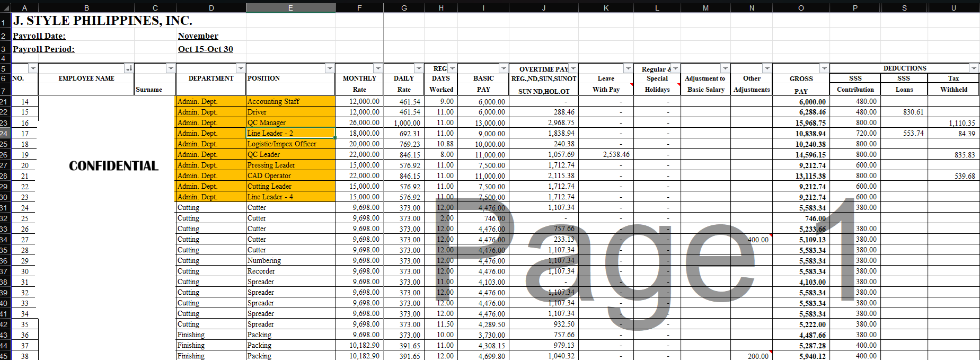
Task: Click the 400.00 other adjustments cell
Action: 752,239
